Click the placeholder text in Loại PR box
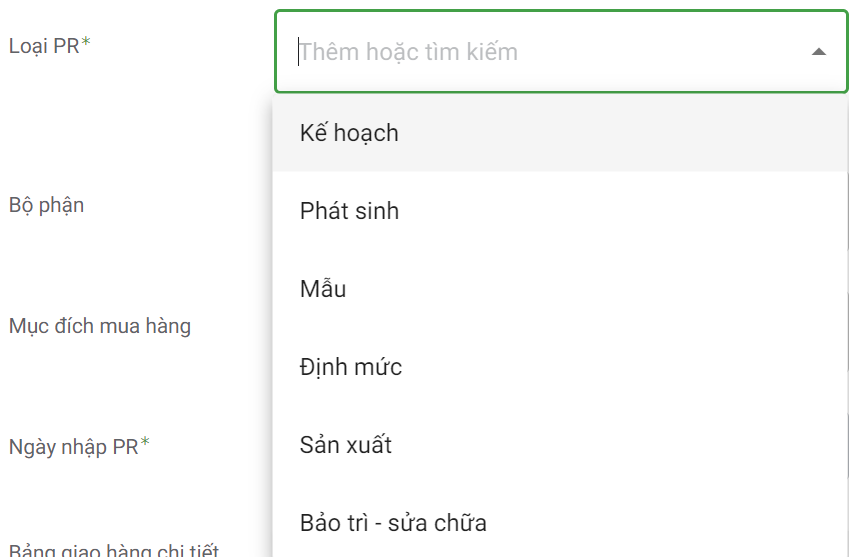 [x=409, y=52]
